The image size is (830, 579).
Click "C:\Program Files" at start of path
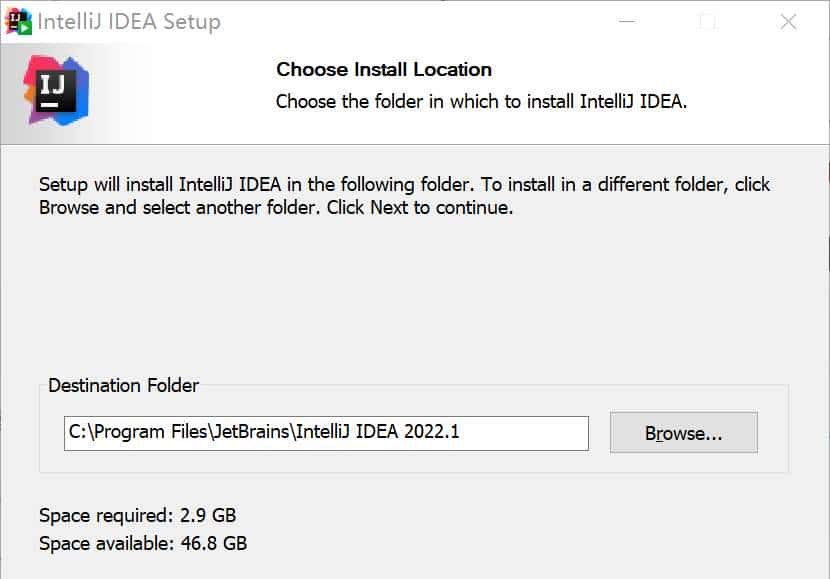pyautogui.click(x=136, y=432)
